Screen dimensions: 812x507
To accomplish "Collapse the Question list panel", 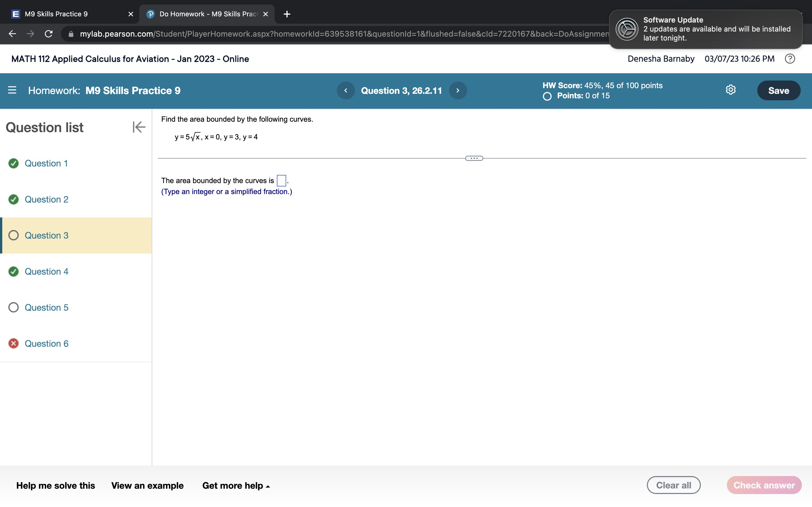I will [139, 127].
